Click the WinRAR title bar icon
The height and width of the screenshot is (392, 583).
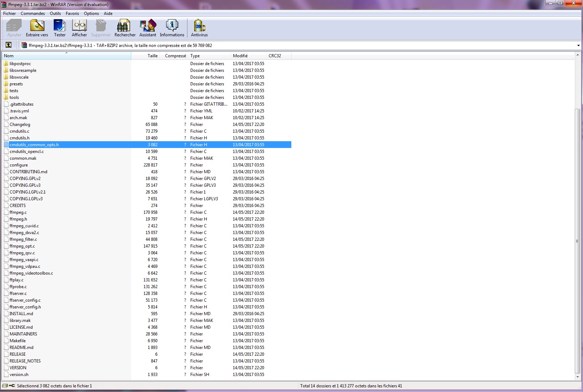(x=4, y=5)
